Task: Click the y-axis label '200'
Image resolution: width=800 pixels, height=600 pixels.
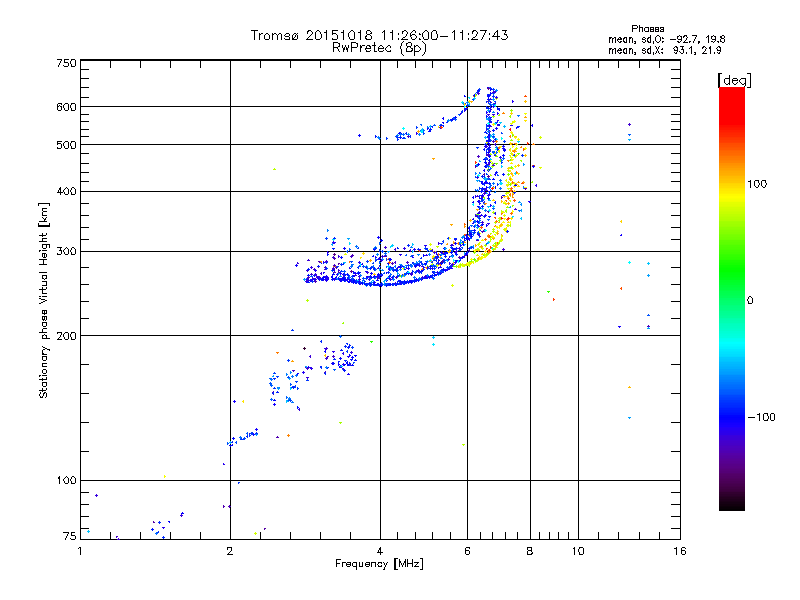Action: [x=66, y=336]
